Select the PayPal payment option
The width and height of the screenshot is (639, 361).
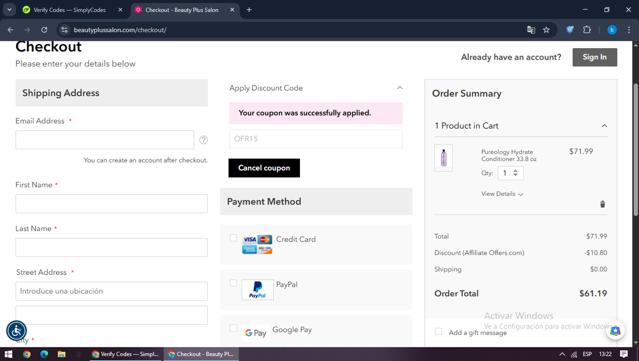(233, 283)
